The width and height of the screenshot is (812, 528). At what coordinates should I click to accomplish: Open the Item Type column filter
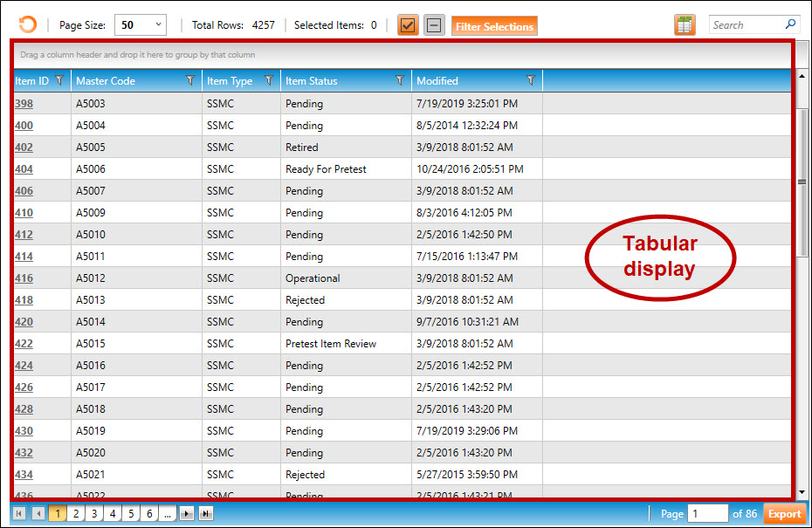pyautogui.click(x=269, y=81)
